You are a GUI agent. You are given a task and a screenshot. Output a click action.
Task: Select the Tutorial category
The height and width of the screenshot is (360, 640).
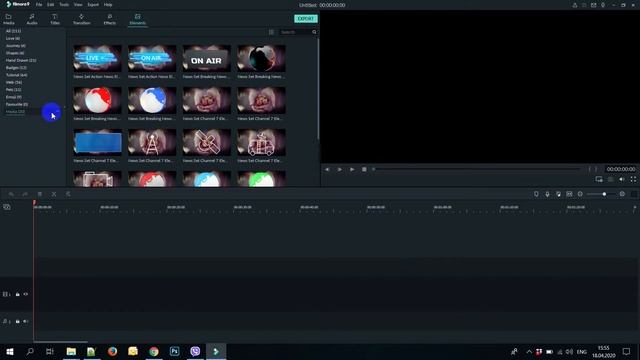click(x=16, y=75)
